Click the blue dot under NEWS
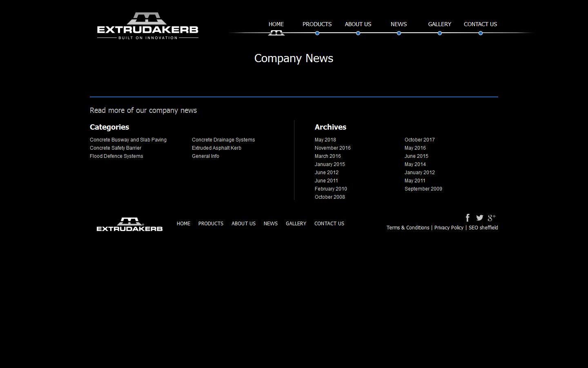Image resolution: width=588 pixels, height=368 pixels. click(399, 33)
